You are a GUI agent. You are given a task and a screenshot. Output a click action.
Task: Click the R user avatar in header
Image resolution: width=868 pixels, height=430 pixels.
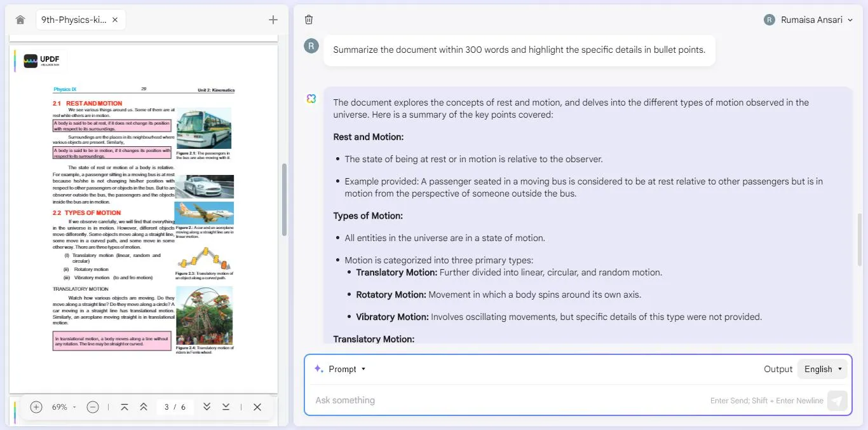(770, 20)
